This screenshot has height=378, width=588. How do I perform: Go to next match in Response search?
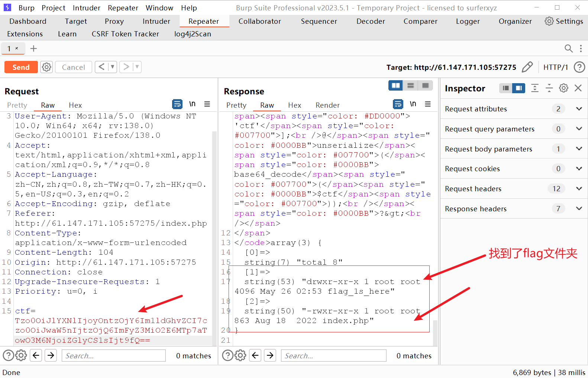coord(270,355)
